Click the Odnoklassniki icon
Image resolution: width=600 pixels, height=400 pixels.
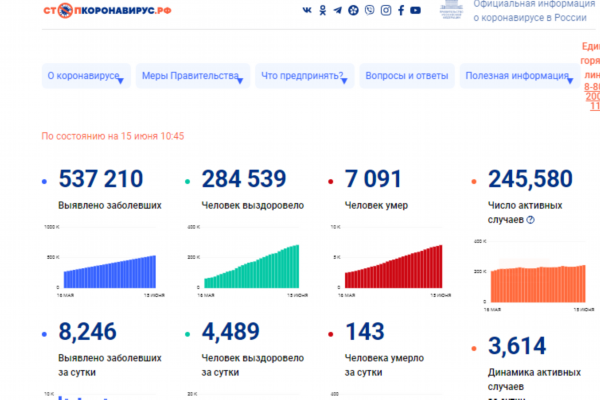pos(322,10)
